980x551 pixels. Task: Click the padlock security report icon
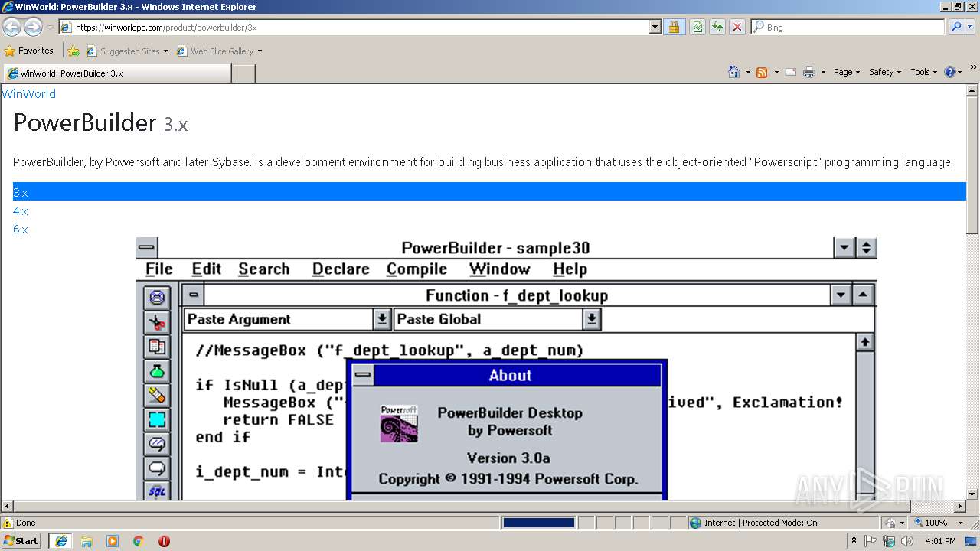click(674, 27)
